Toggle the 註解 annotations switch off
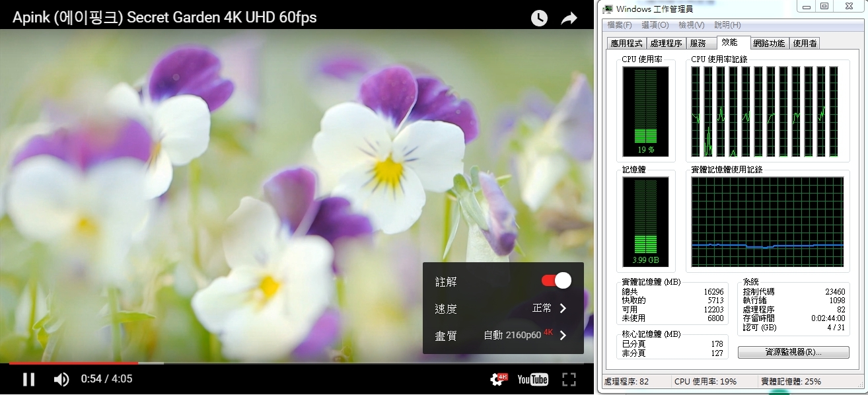The height and width of the screenshot is (395, 868). click(556, 281)
